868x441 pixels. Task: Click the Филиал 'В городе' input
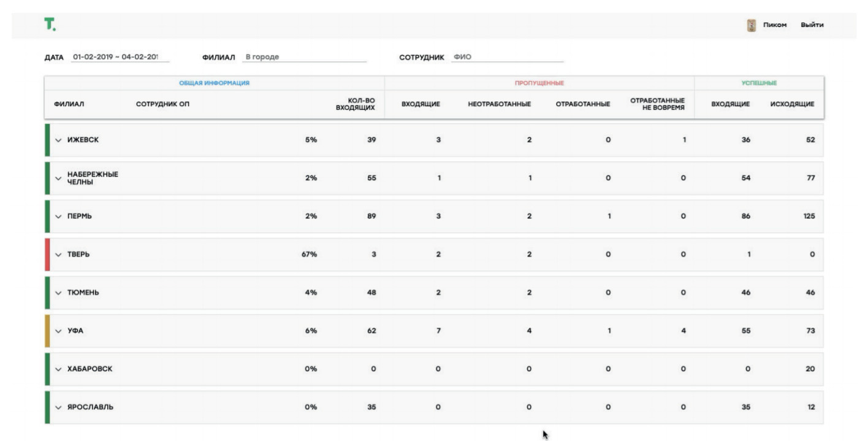[304, 57]
